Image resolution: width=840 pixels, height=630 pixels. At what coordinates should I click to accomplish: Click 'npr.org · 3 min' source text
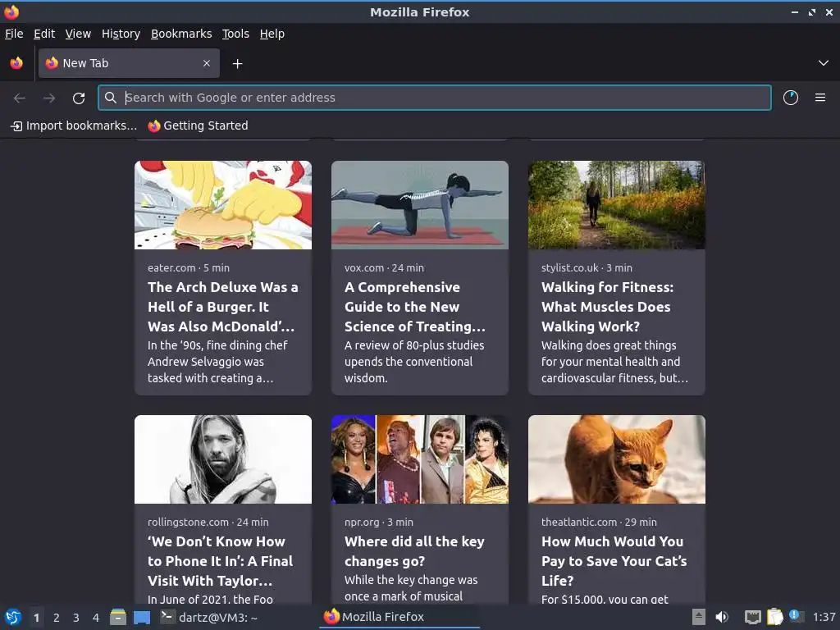[379, 523]
